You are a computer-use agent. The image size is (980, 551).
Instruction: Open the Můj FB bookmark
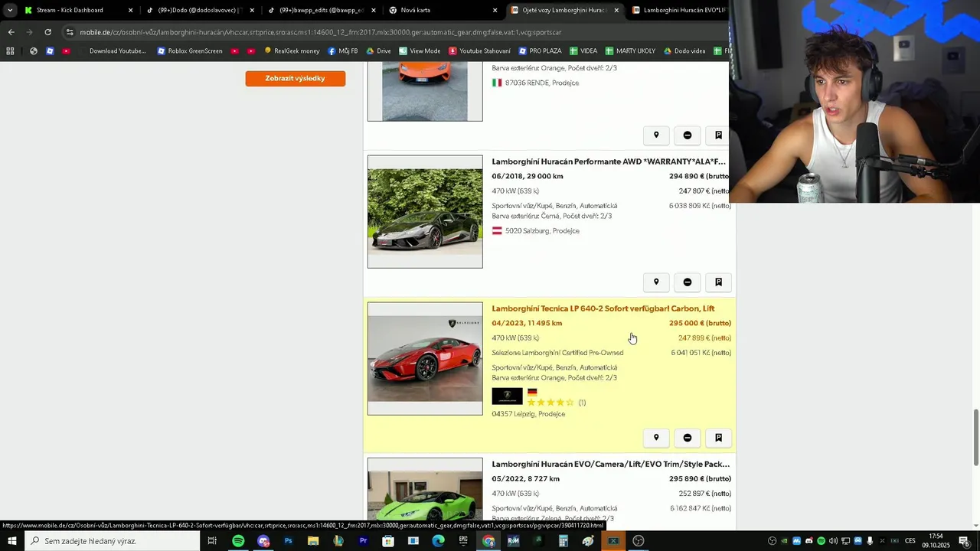coord(343,51)
